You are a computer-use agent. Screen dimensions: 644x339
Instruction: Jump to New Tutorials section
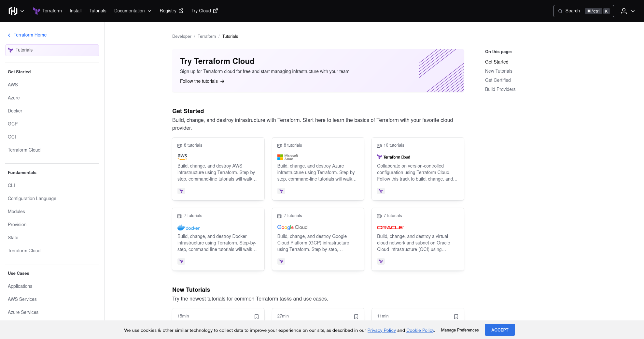pos(498,71)
